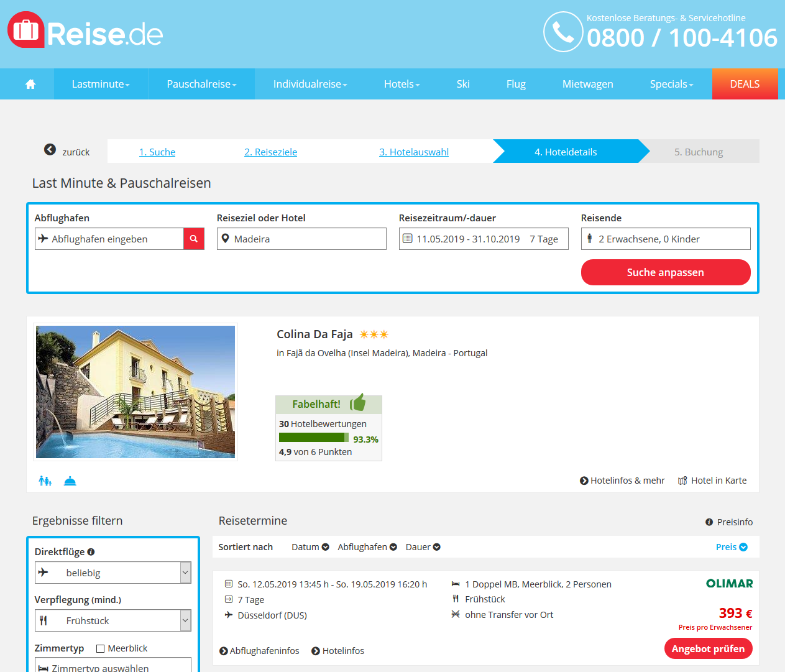Open the Colina Da Faja hotel photo
This screenshot has width=785, height=672.
coord(135,392)
